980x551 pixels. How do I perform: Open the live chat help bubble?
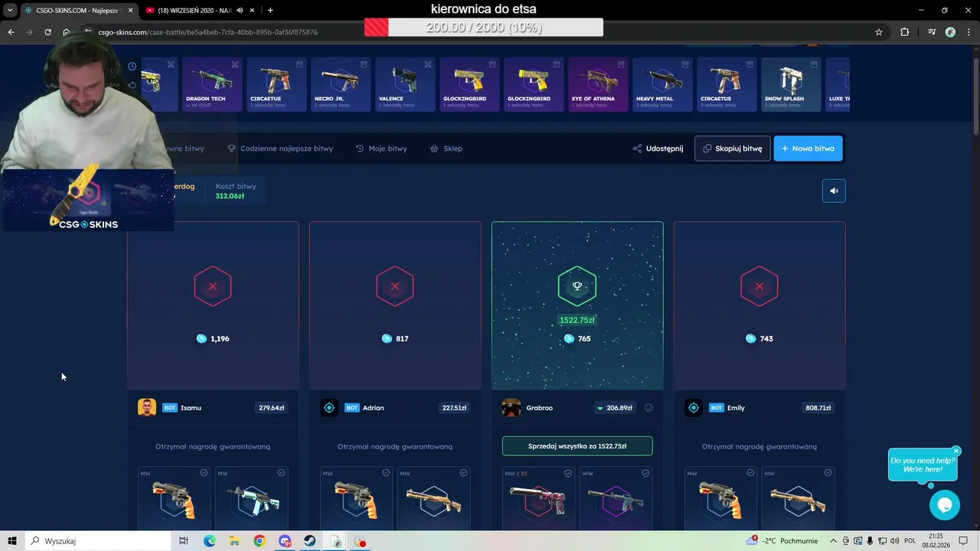tap(944, 505)
